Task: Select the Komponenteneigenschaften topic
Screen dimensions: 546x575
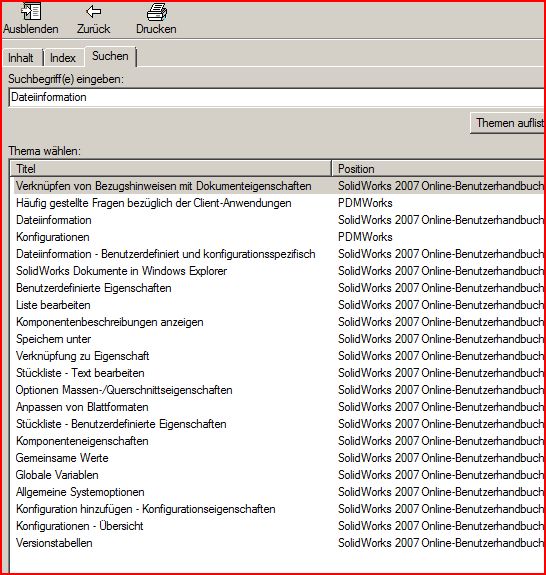Action: click(x=83, y=441)
